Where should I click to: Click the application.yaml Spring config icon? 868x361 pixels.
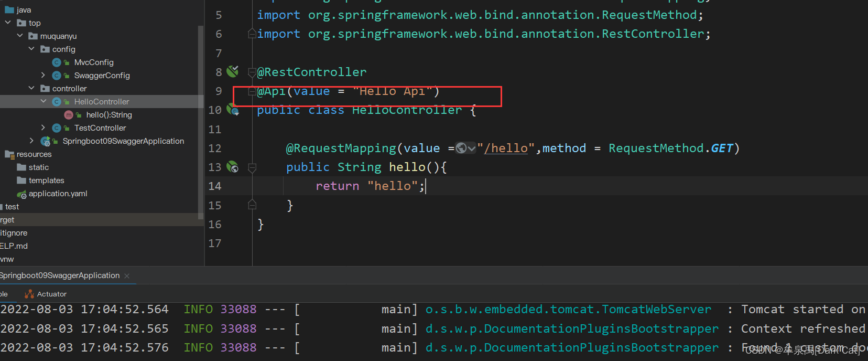(x=21, y=194)
